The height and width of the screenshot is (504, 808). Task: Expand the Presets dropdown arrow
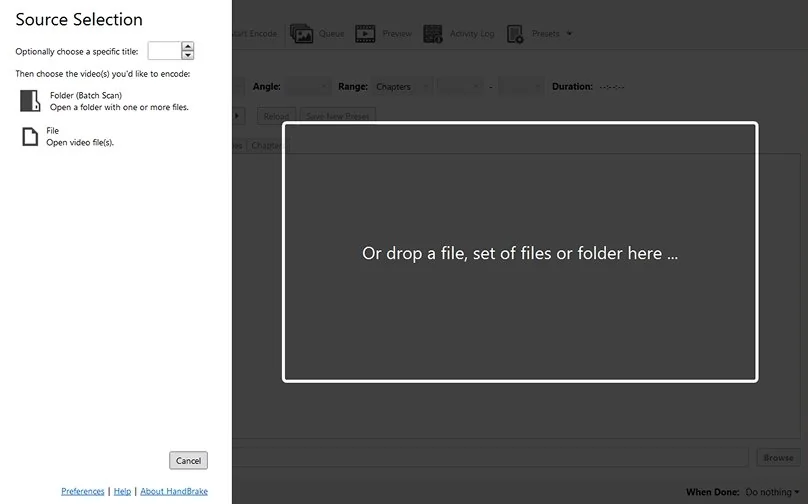tap(569, 33)
